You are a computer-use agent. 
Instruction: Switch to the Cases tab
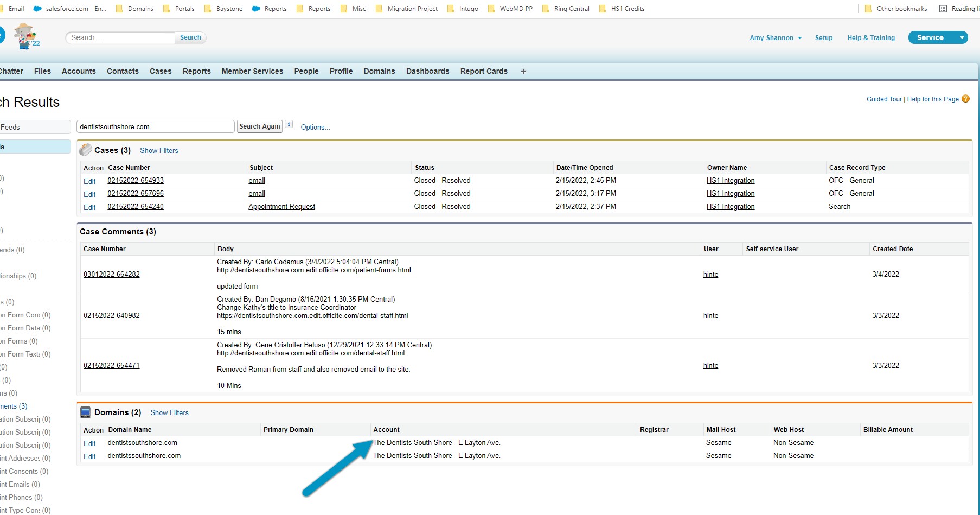point(161,71)
